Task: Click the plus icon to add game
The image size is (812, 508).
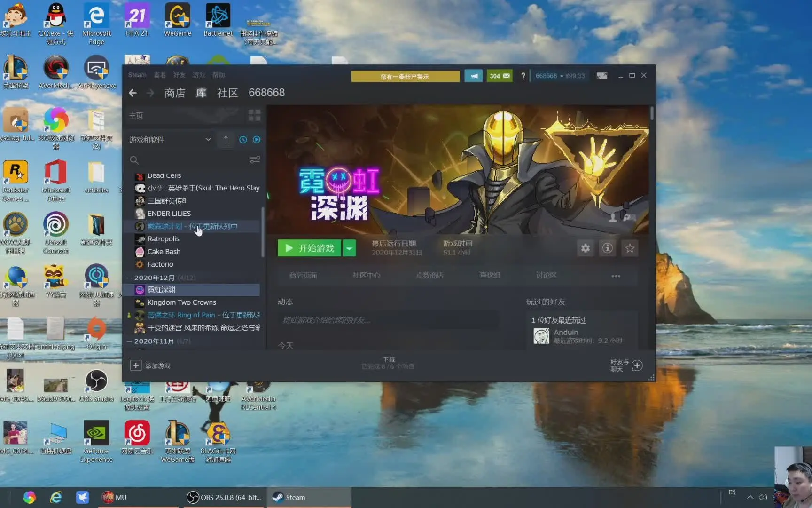Action: [x=136, y=365]
